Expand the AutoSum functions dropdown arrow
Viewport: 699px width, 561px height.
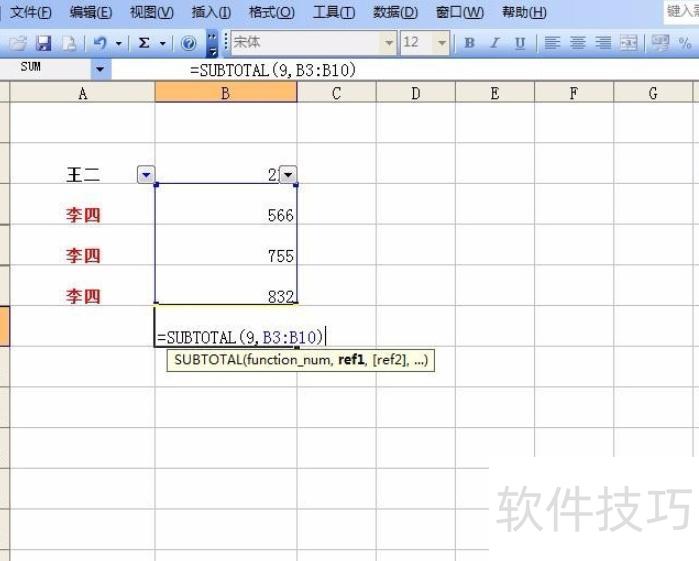coord(163,43)
